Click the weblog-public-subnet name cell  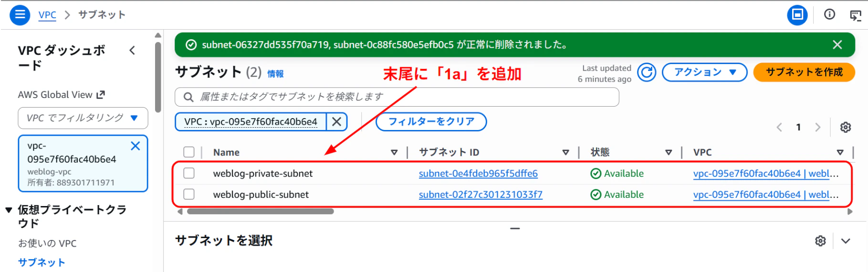click(x=261, y=195)
